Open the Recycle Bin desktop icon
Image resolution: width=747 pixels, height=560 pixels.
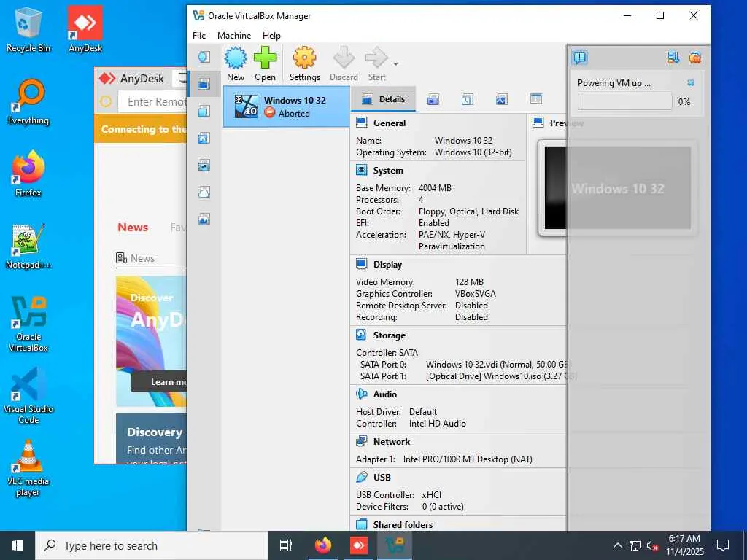point(28,30)
